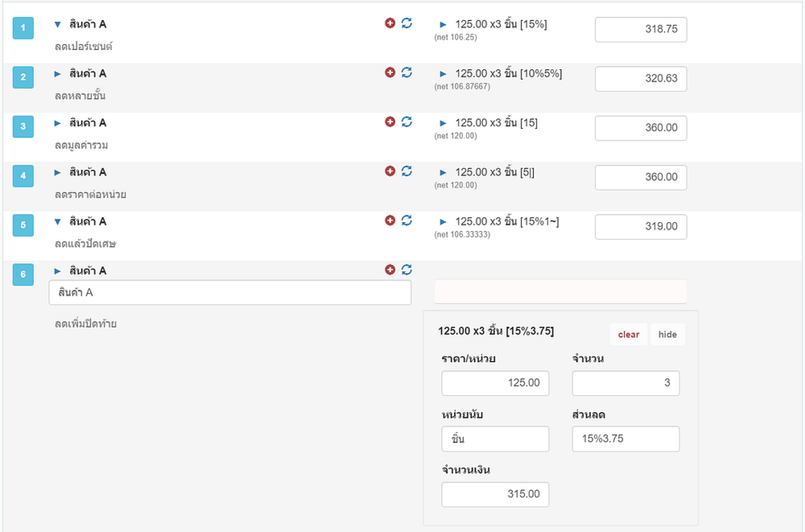Collapse row 1 product name triangle
The height and width of the screenshot is (532, 805).
pos(58,24)
